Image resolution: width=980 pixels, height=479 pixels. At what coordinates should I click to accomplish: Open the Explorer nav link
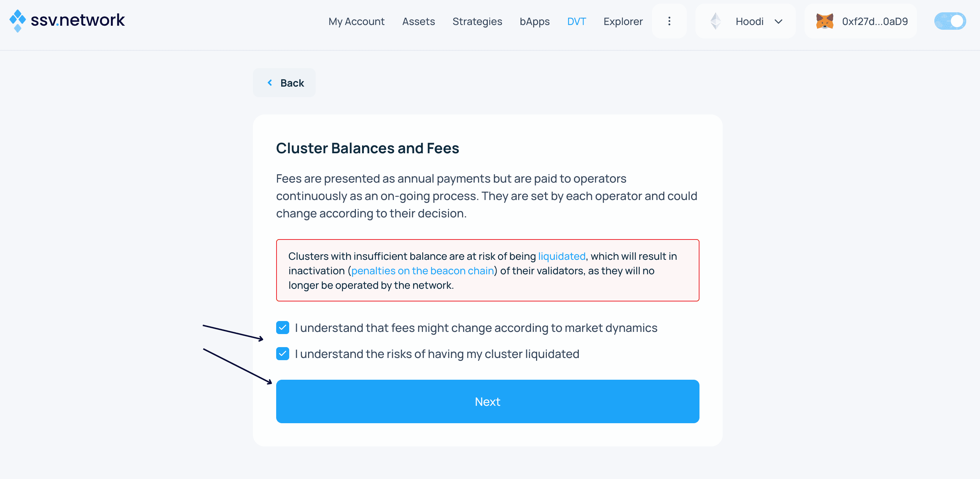(x=623, y=21)
